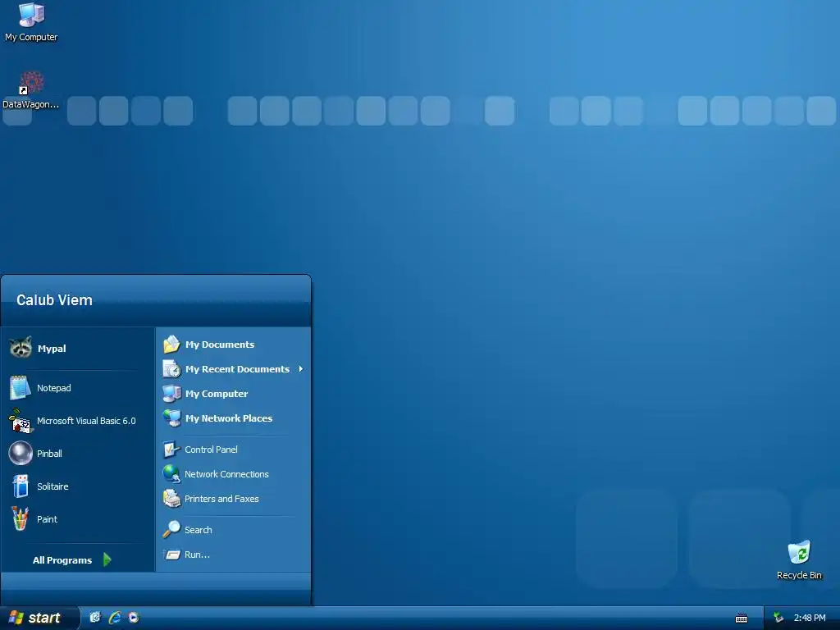Expand the My Recent Documents submenu arrow

point(300,369)
